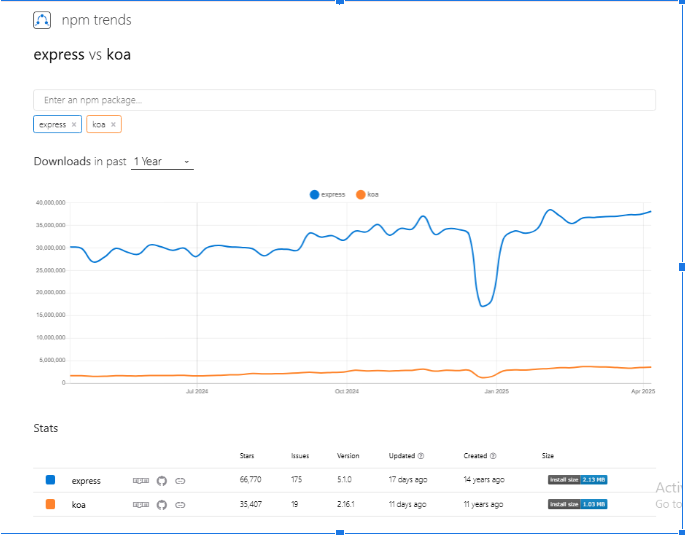
Task: Click the koa homepage link icon
Action: [180, 505]
